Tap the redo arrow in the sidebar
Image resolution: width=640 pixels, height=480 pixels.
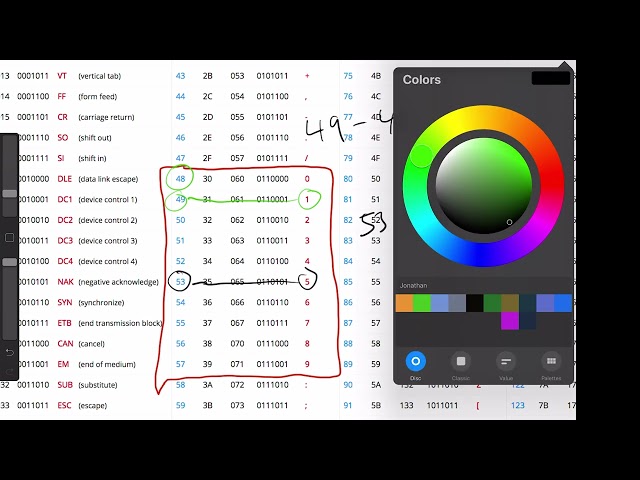(10, 370)
